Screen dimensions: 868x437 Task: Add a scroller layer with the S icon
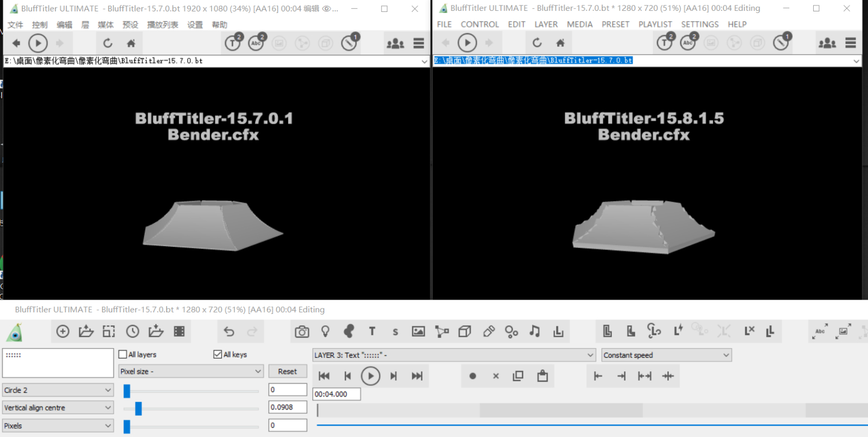coord(395,332)
